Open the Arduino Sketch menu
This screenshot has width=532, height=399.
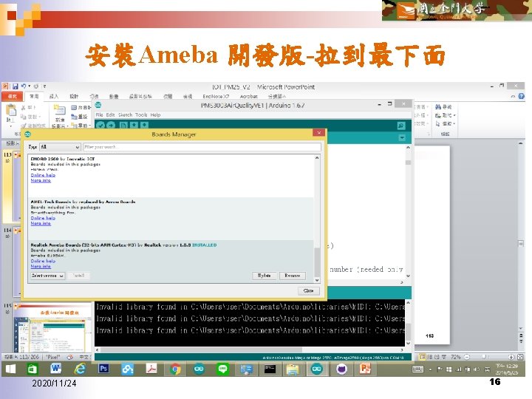click(125, 115)
